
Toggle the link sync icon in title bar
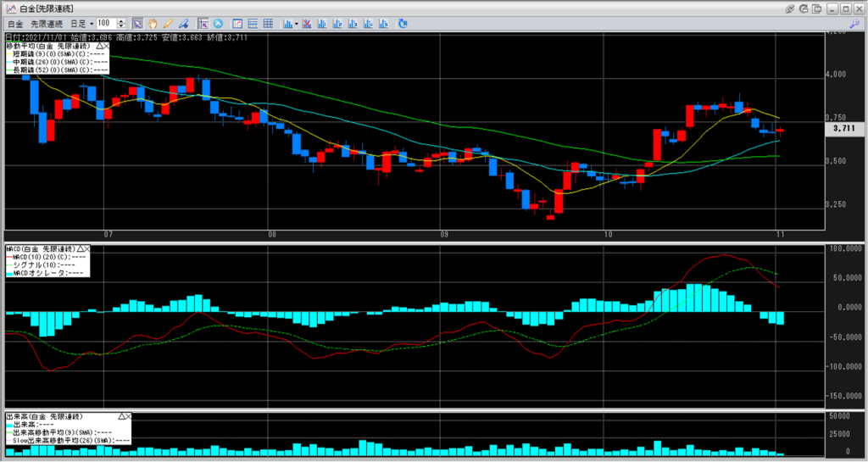(x=788, y=8)
